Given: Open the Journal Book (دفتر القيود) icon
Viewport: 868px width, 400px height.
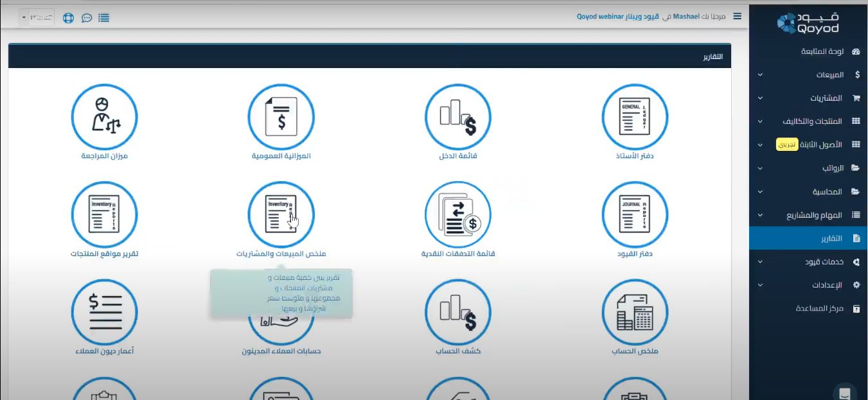Looking at the screenshot, I should (635, 214).
